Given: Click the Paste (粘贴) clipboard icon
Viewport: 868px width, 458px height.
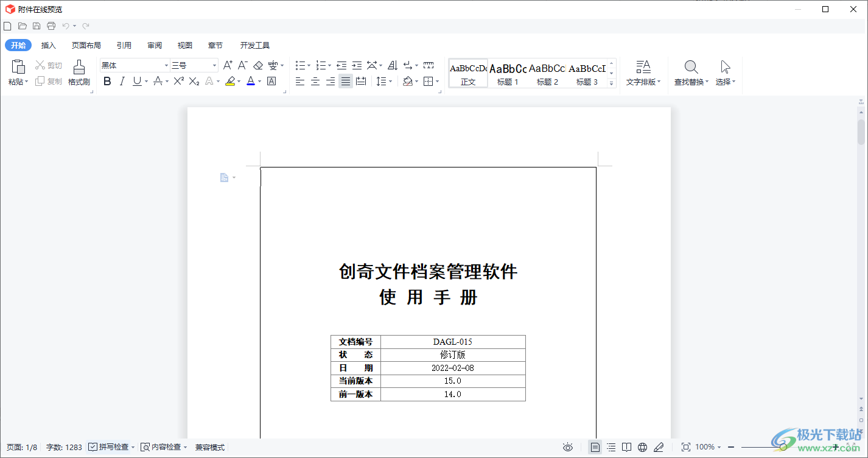Looking at the screenshot, I should click(x=18, y=67).
